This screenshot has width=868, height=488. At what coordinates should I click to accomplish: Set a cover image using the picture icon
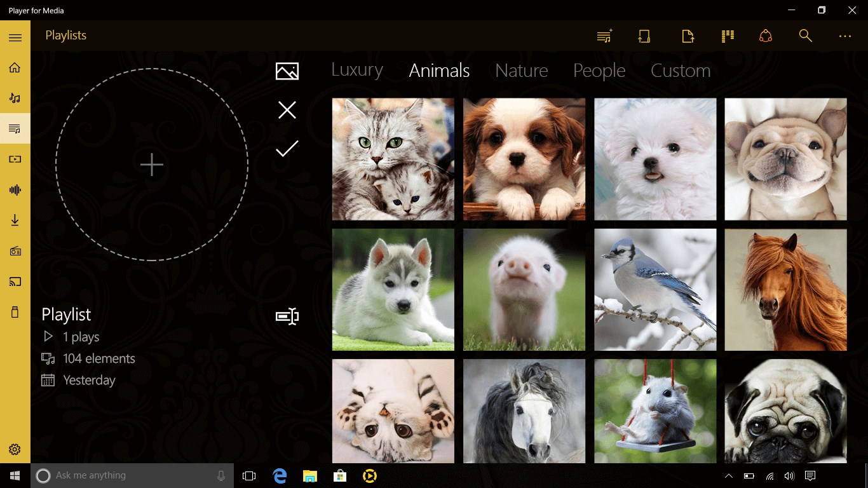(x=287, y=71)
